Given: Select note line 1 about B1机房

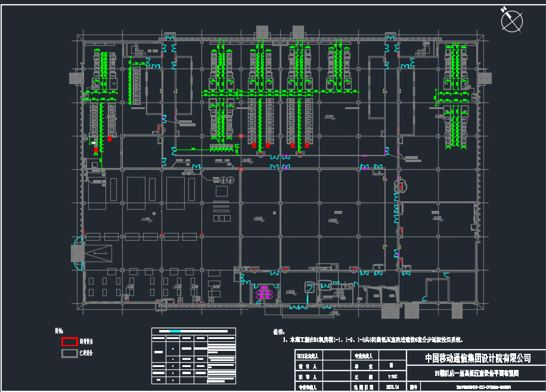Looking at the screenshot, I should pos(373,340).
